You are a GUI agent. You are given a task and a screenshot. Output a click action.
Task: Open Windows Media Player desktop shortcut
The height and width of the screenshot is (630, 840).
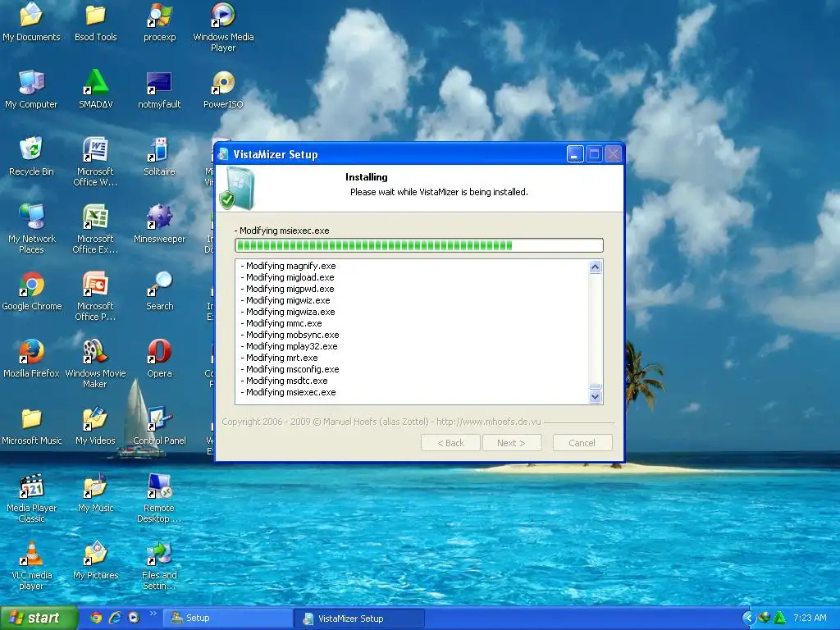click(223, 27)
